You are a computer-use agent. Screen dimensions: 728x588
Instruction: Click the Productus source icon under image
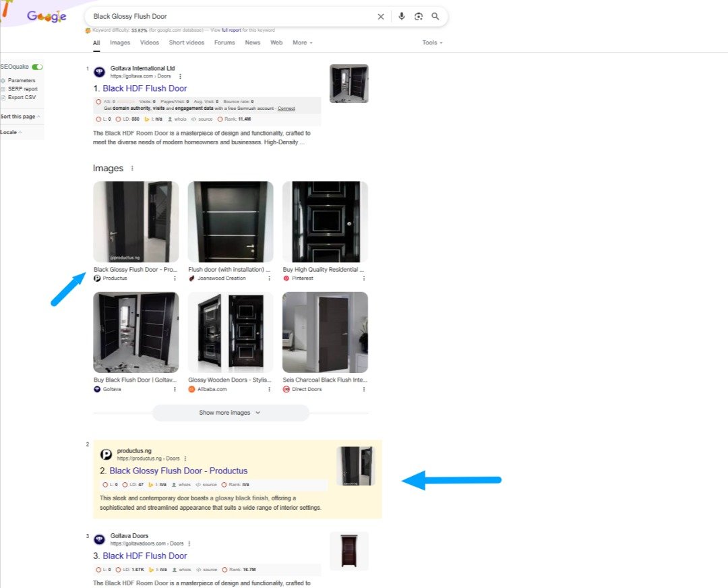click(x=97, y=278)
